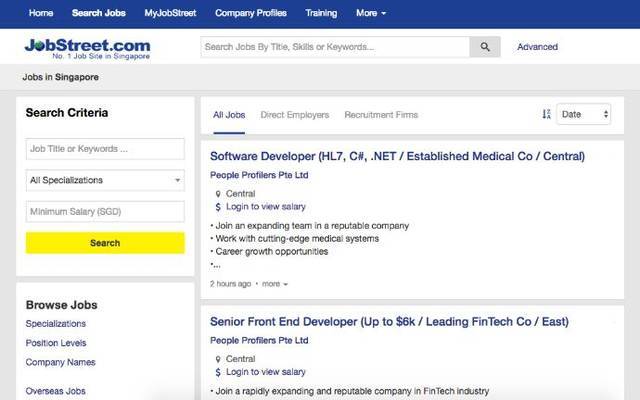Click the Job Title or Keywords field
This screenshot has height=400, width=640.
(105, 149)
